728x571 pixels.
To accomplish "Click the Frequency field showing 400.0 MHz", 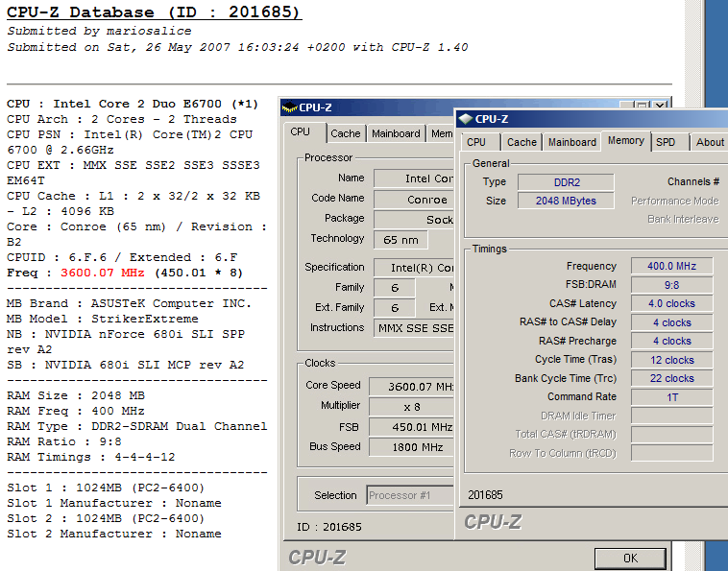I will [671, 266].
